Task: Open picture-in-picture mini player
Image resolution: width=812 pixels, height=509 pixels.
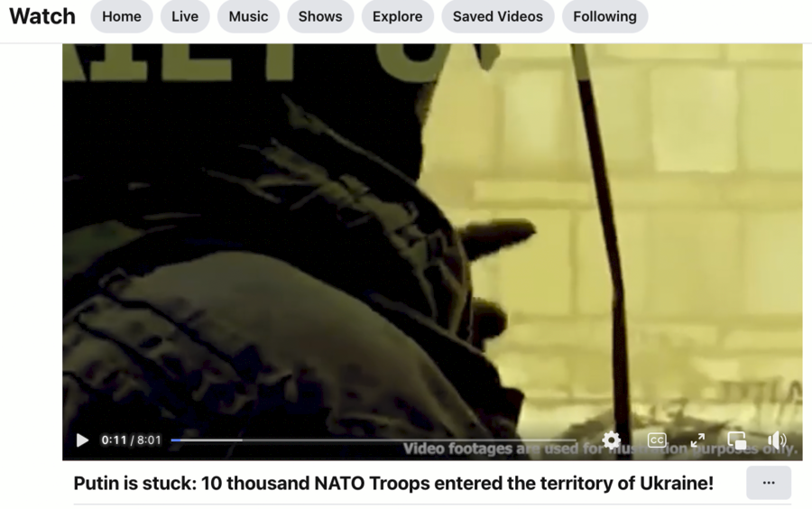Action: click(x=737, y=440)
